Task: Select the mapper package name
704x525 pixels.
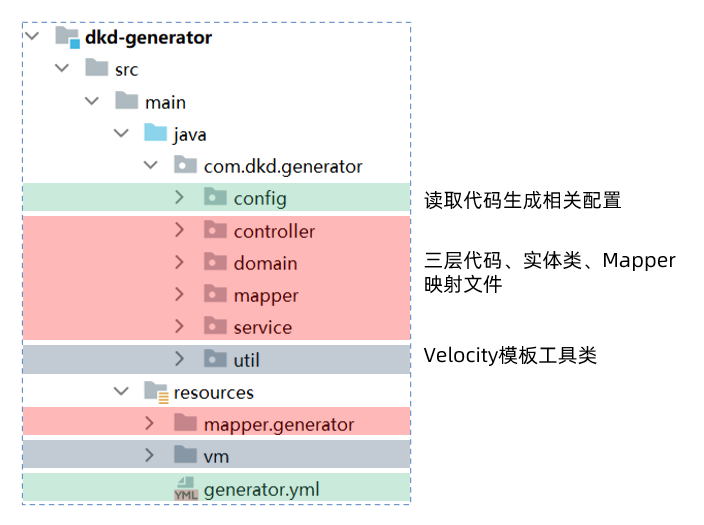Action: click(x=266, y=295)
